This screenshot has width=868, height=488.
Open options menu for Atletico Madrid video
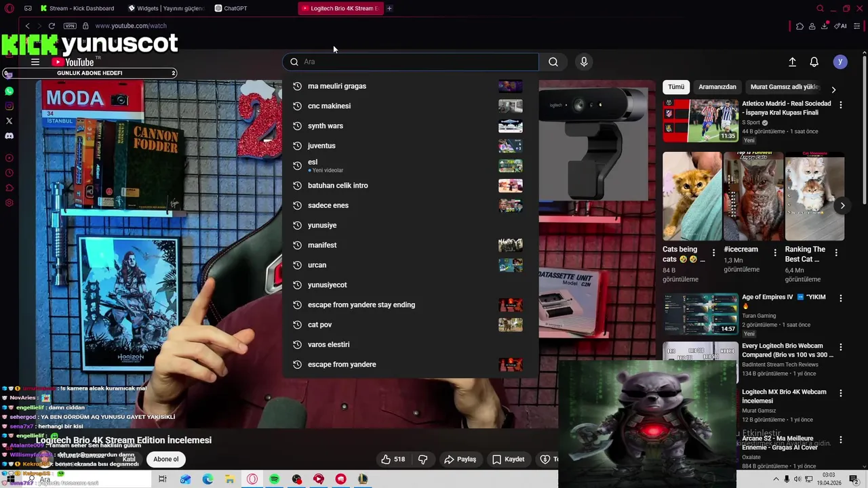841,105
